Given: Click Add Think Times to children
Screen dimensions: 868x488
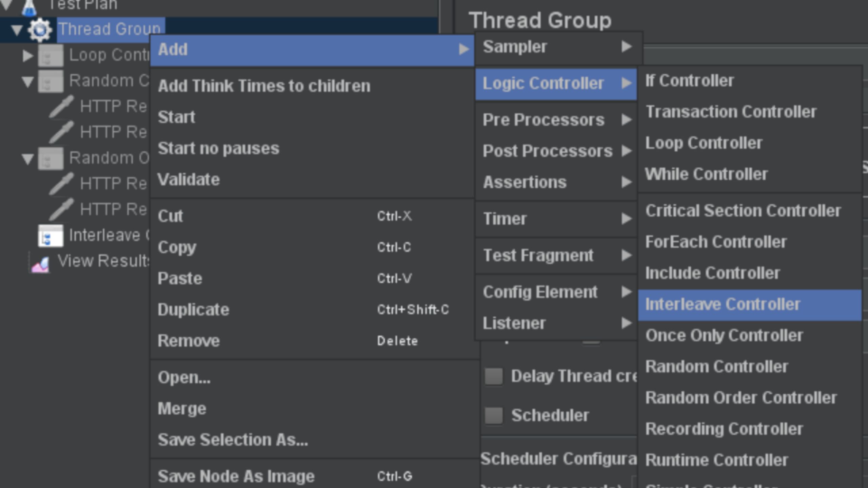Looking at the screenshot, I should [x=264, y=86].
